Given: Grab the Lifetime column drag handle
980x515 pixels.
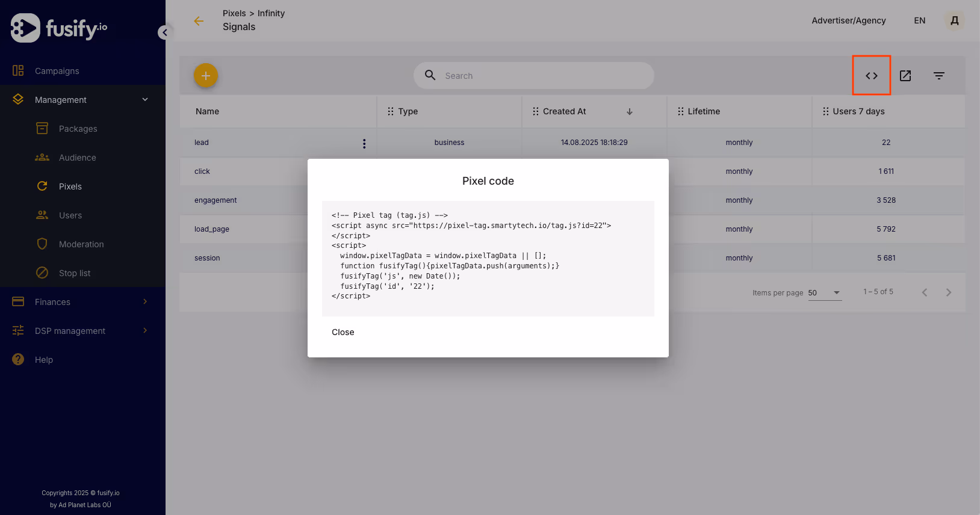Looking at the screenshot, I should pyautogui.click(x=681, y=111).
